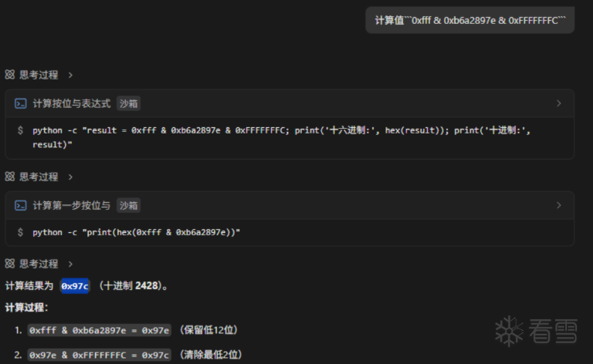593x364 pixels.
Task: Click the highlighted 0x97c result code
Action: [75, 286]
